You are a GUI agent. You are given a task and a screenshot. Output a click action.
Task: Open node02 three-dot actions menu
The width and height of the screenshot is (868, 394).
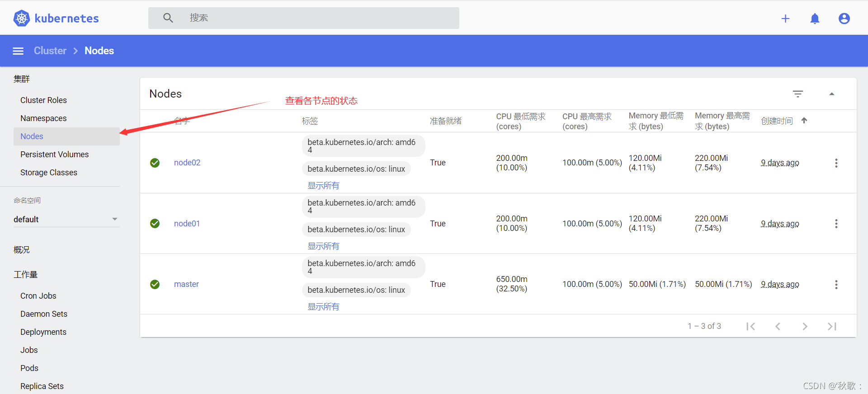[x=836, y=163]
